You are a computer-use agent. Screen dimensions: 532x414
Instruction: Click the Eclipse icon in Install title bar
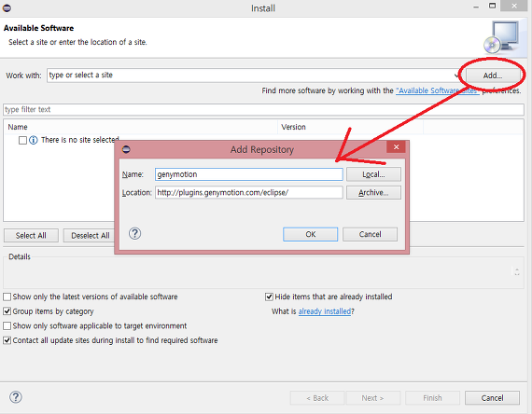[7, 7]
